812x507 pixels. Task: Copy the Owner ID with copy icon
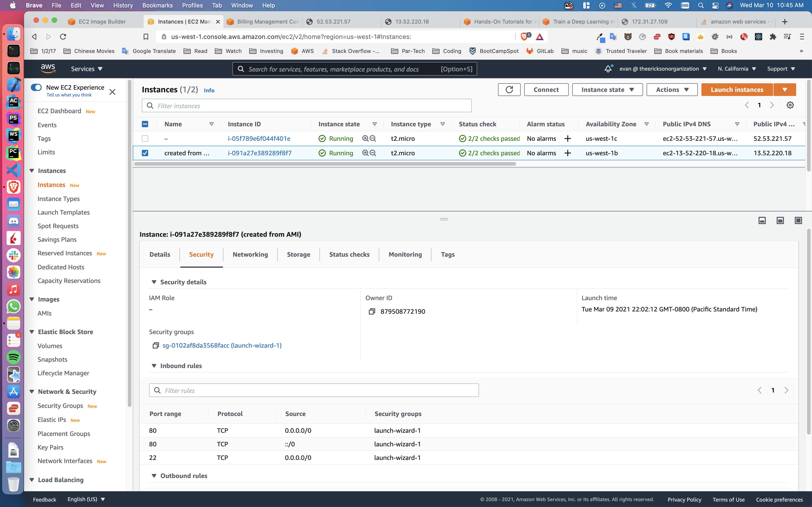371,311
